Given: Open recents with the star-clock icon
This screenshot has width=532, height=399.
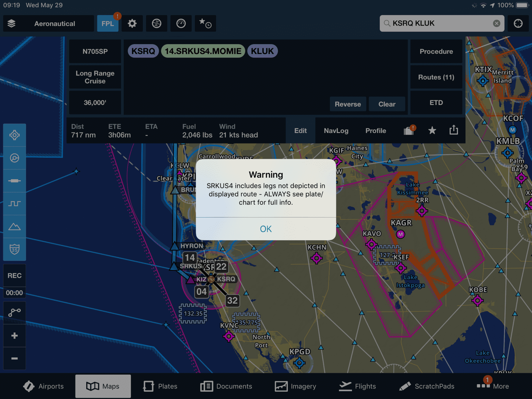Looking at the screenshot, I should [x=205, y=23].
